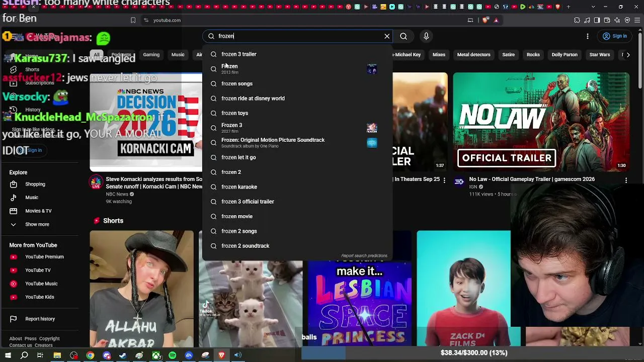Open options menu for No Law video
This screenshot has height=362, width=644.
pyautogui.click(x=626, y=180)
